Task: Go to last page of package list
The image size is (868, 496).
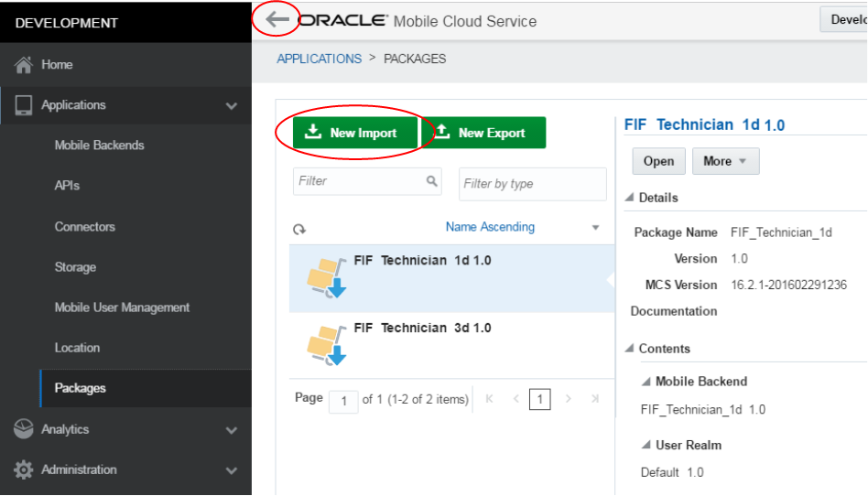Action: pos(595,399)
